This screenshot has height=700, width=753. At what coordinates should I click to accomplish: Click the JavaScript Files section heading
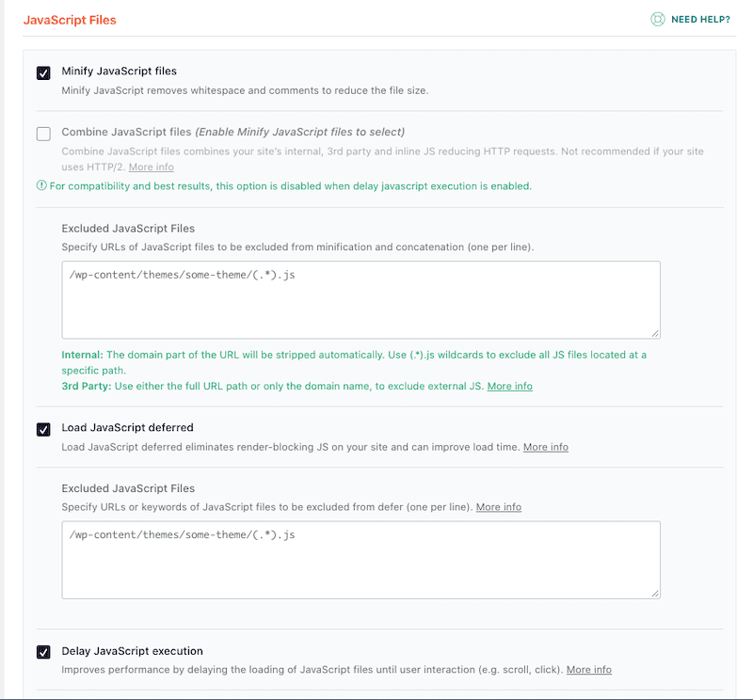69,20
